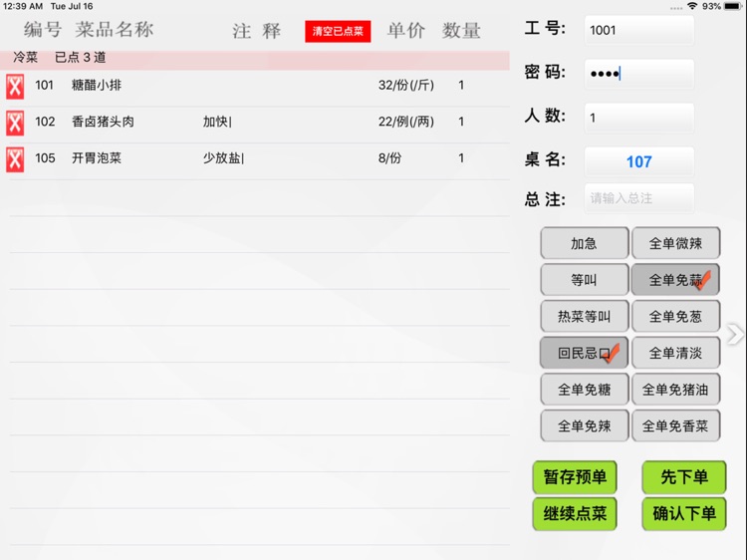Toggle 全单免猪油 option
747x560 pixels.
coord(675,390)
